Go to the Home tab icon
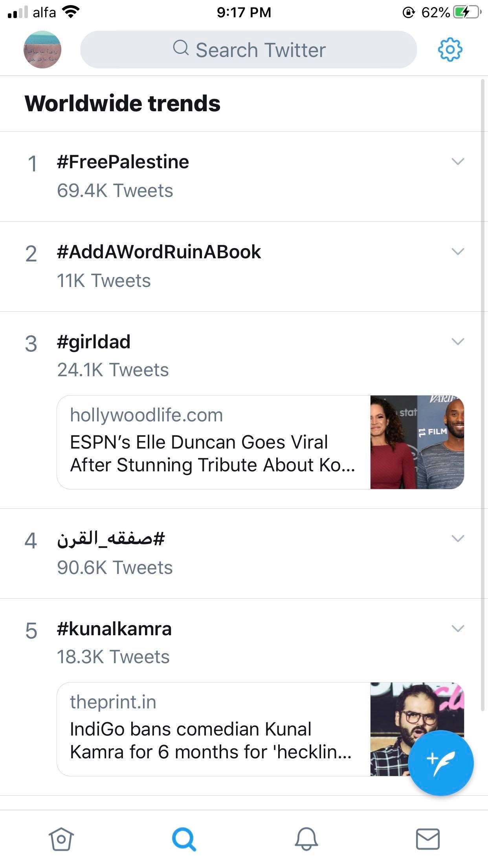This screenshot has height=868, width=488. pos(61,839)
